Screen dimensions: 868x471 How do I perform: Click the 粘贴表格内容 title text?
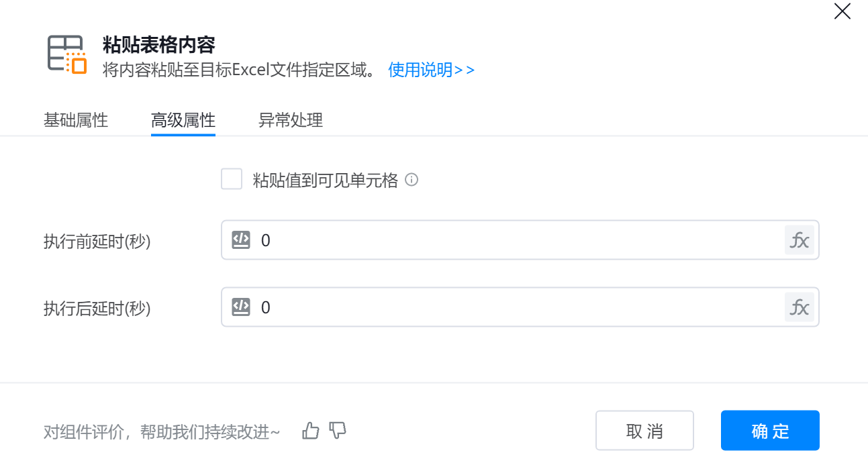[159, 45]
